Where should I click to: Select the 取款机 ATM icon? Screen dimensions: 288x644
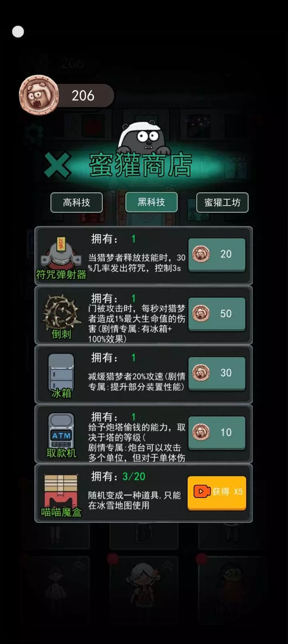(x=61, y=430)
